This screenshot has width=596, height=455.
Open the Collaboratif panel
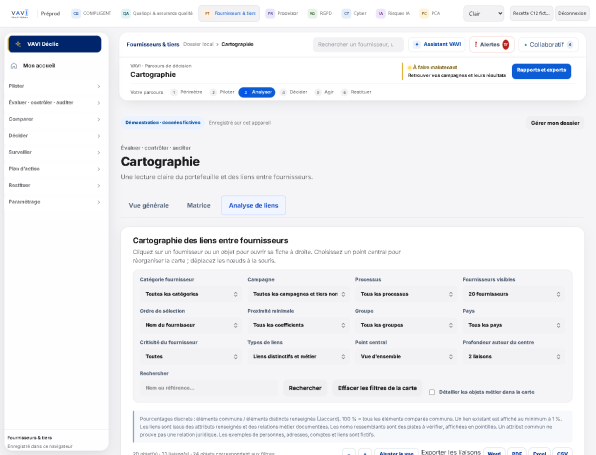pos(548,44)
